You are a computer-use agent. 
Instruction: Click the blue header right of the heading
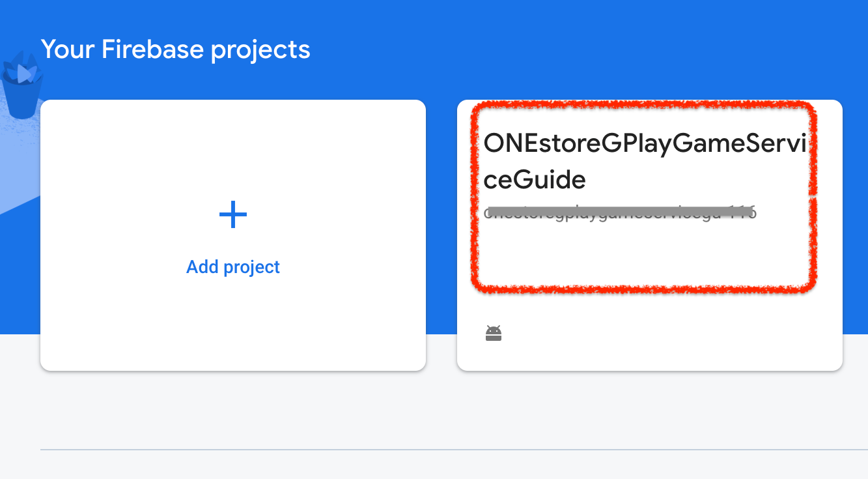pyautogui.click(x=586, y=49)
